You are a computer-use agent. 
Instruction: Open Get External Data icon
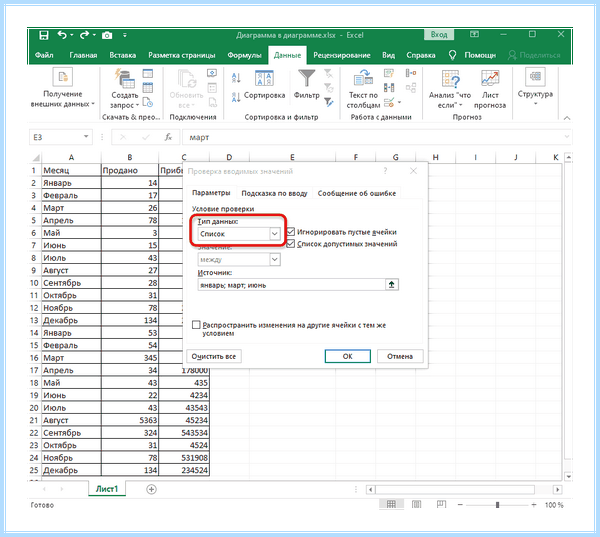63,77
